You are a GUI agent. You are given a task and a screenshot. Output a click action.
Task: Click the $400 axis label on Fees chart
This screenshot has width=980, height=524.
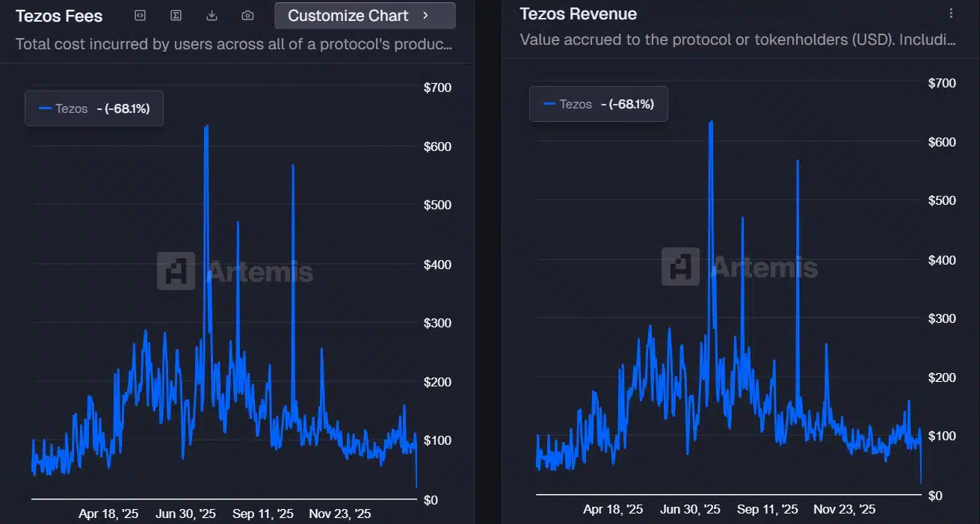[437, 265]
